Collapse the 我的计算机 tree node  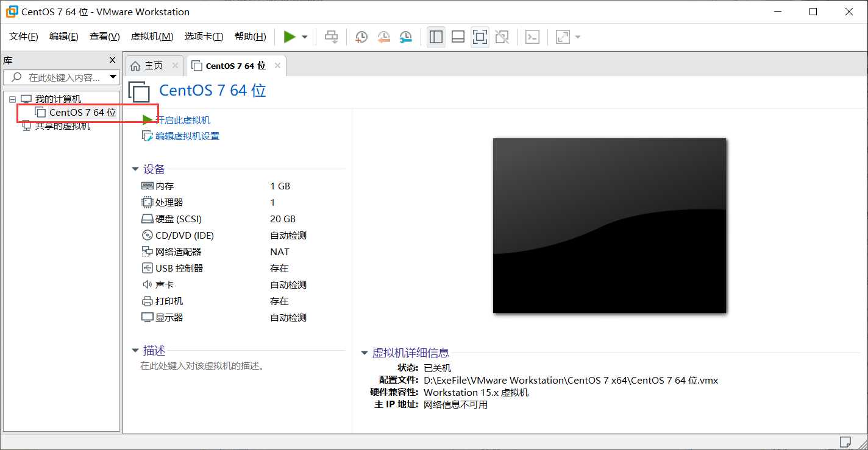(13, 99)
